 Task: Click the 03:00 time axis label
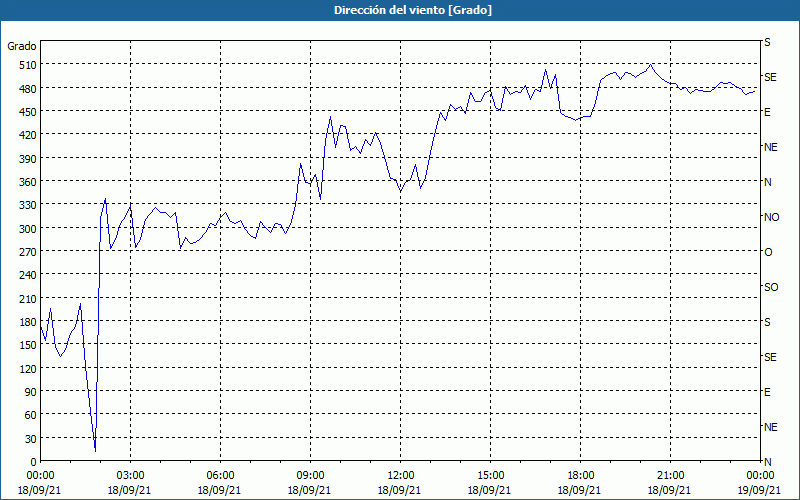point(130,476)
